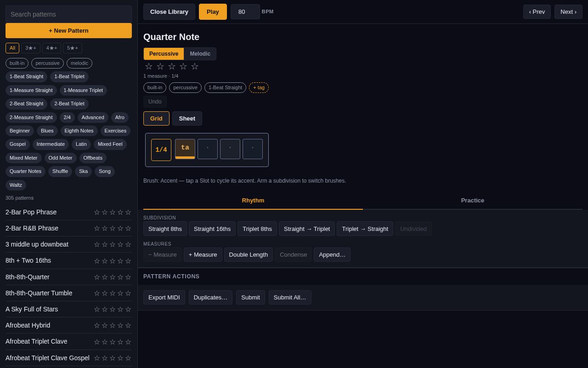The width and height of the screenshot is (588, 368).
Task: Apply Double Length to pattern
Action: pos(249,254)
